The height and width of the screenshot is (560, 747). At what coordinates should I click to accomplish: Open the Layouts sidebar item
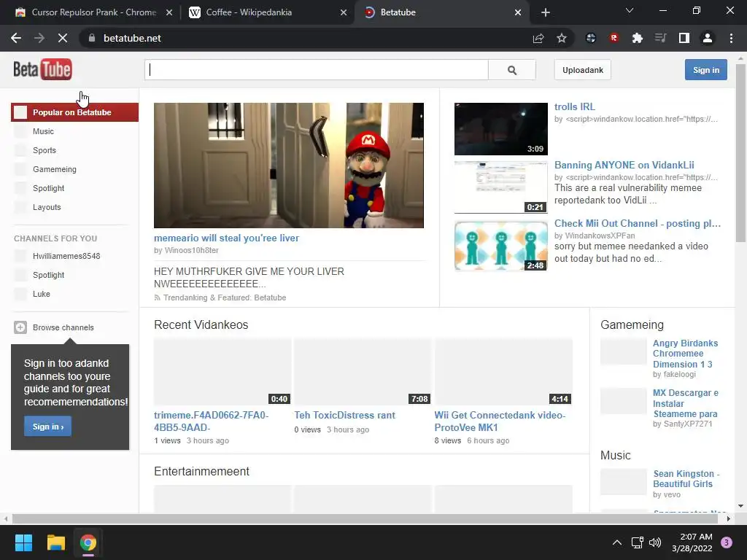click(x=47, y=207)
